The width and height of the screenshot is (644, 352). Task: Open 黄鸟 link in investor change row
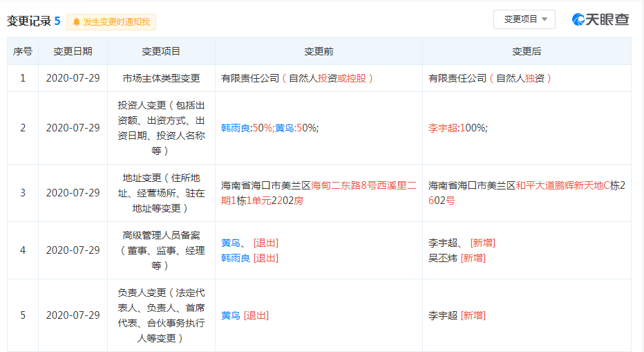[283, 128]
